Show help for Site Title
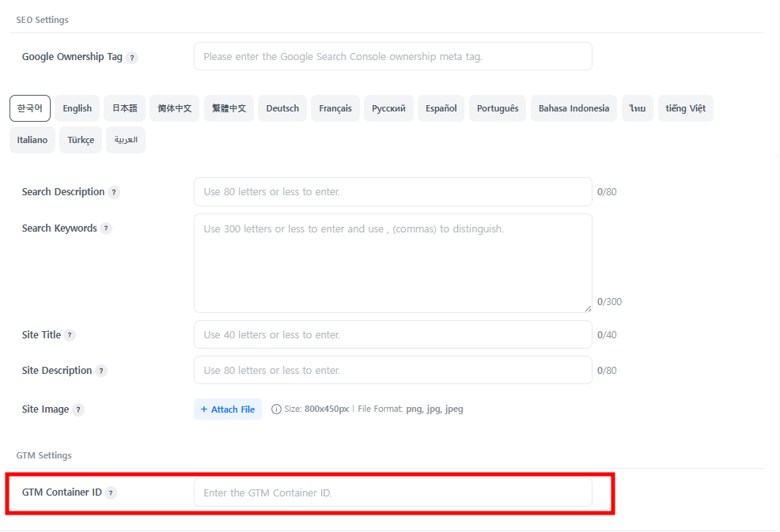The image size is (780, 532). pos(70,335)
